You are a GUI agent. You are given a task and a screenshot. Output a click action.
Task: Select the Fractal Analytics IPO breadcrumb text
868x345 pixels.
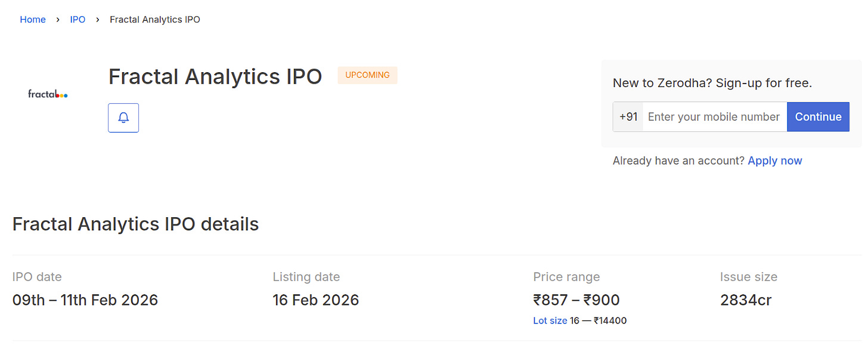tap(155, 20)
